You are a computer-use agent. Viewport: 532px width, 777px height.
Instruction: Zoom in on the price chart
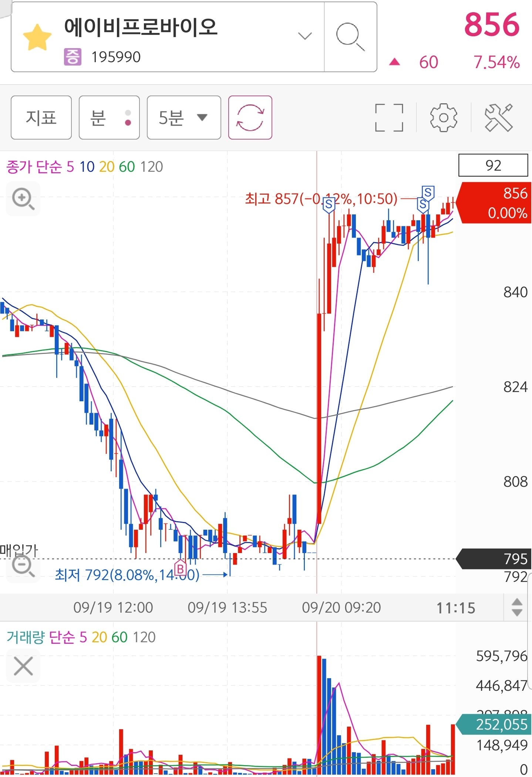pos(23,198)
